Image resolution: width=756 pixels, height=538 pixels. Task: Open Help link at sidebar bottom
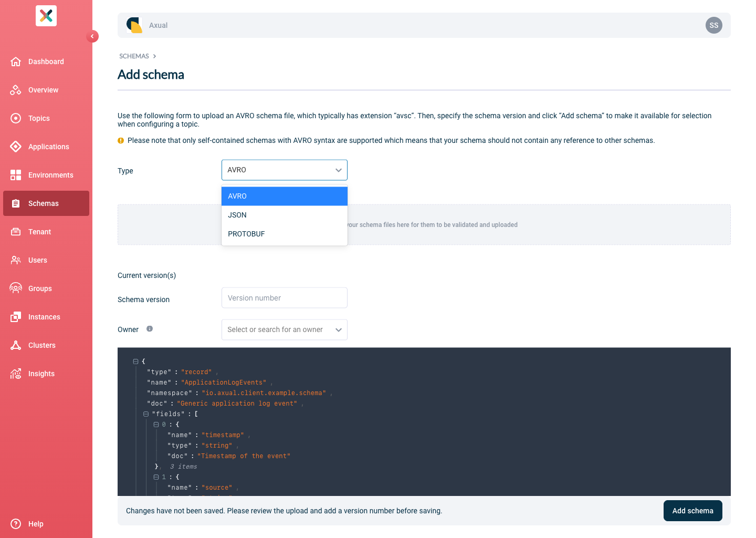tap(46, 524)
